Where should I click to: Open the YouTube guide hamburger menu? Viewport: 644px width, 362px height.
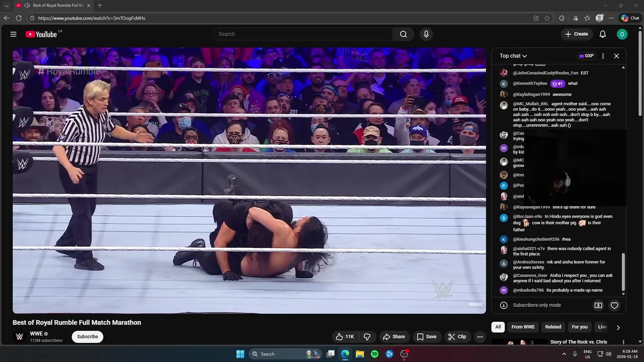coord(14,34)
